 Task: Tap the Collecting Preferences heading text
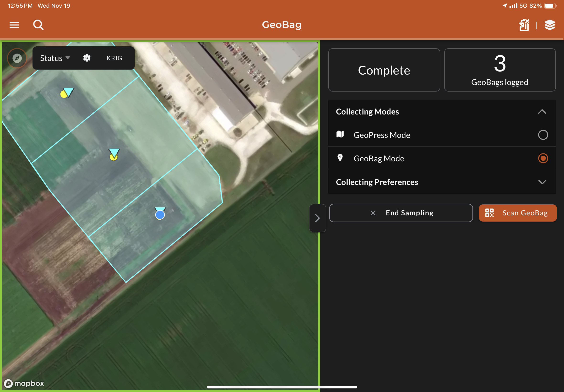[x=377, y=182]
